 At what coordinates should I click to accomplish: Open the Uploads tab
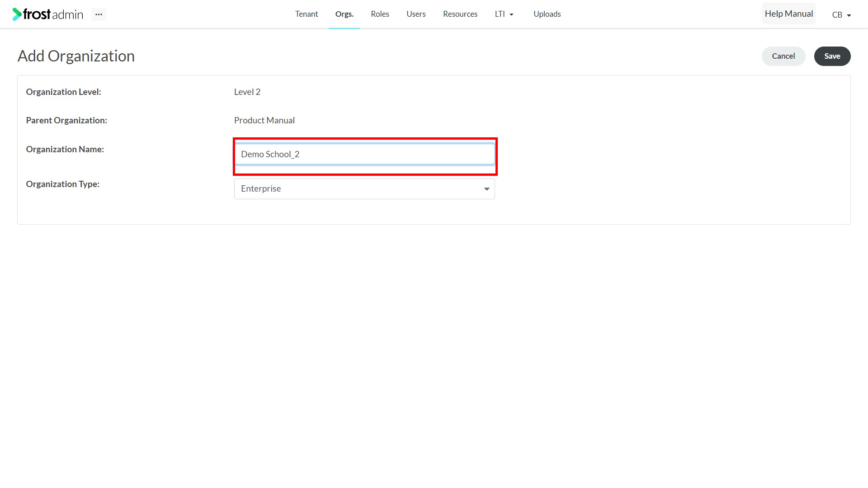pos(547,14)
